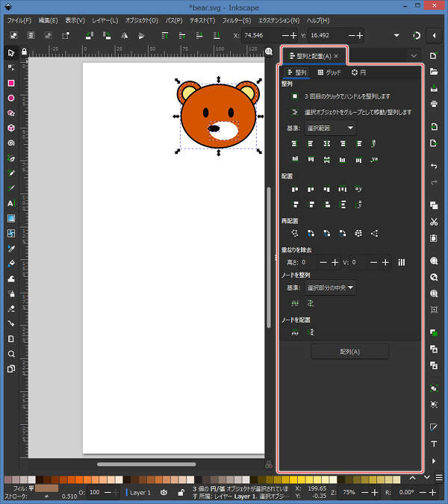This screenshot has width=448, height=504.
Task: Toggle align handles on third click option
Action: (295, 96)
